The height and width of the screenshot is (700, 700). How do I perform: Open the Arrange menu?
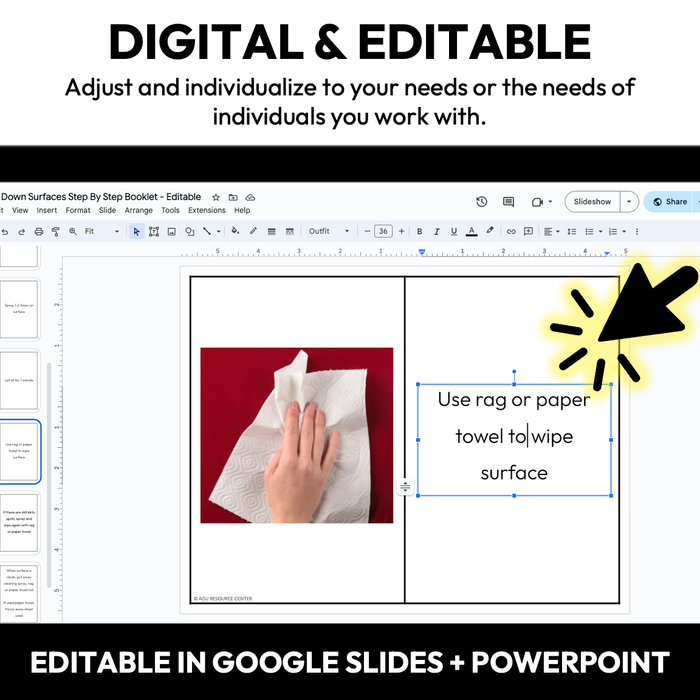tap(139, 211)
